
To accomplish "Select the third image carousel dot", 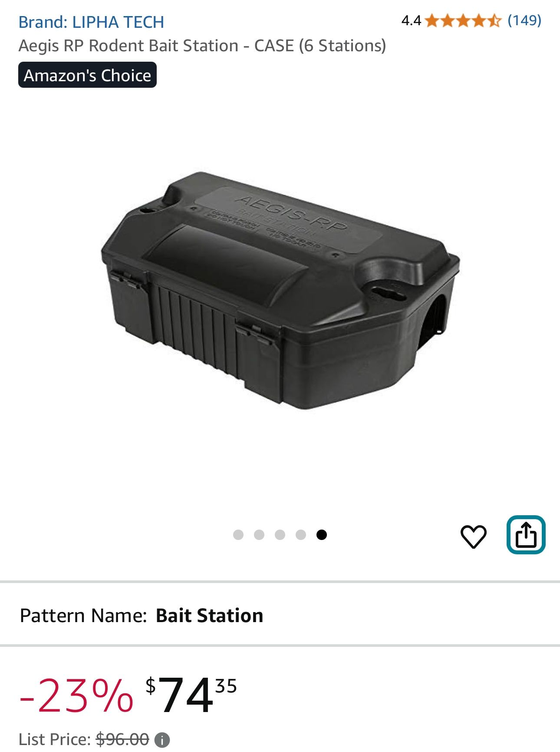I will click(280, 535).
